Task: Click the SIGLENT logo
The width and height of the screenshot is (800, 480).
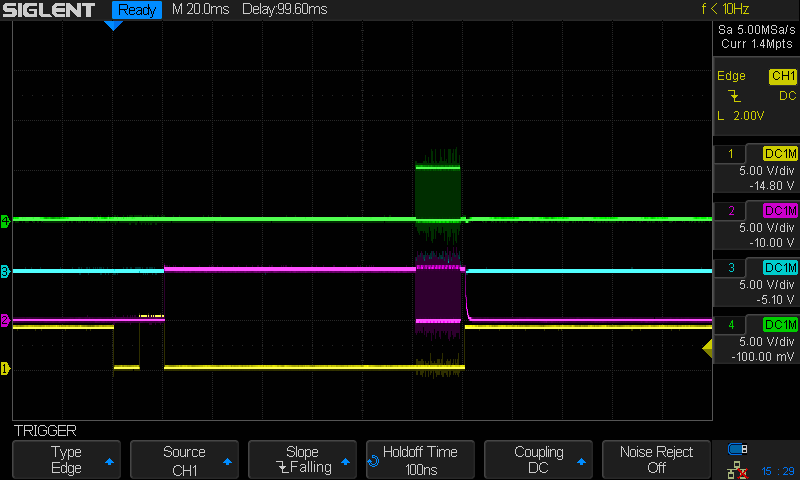Action: coord(49,10)
